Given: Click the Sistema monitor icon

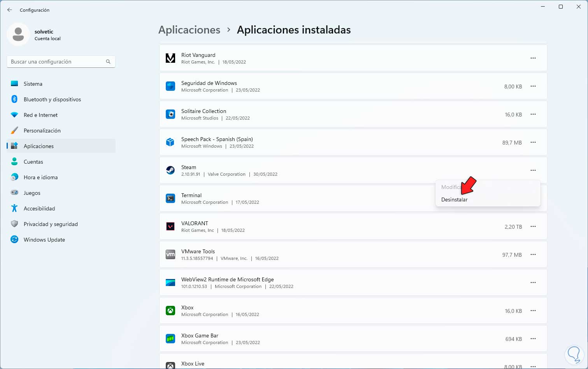Looking at the screenshot, I should 14,84.
